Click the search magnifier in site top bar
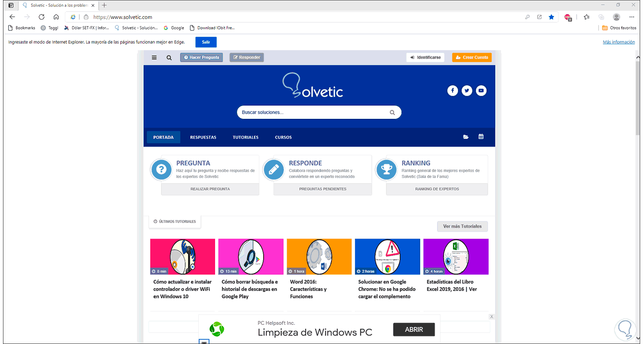 (169, 57)
